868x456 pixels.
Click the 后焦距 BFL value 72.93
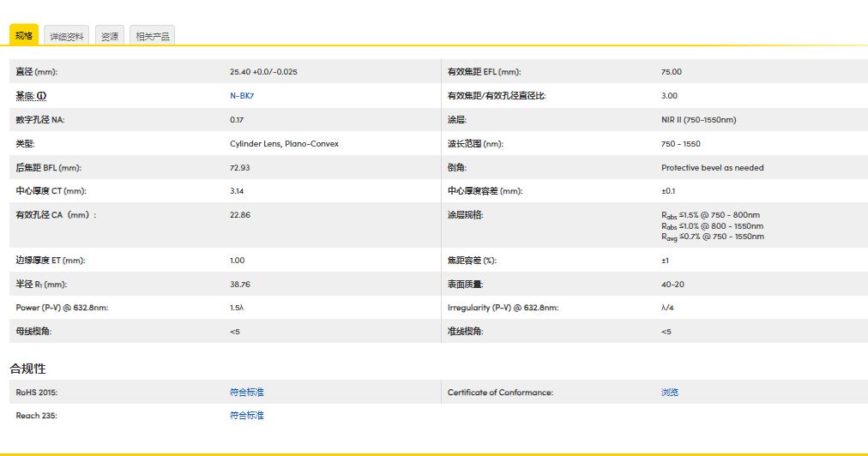tap(239, 168)
